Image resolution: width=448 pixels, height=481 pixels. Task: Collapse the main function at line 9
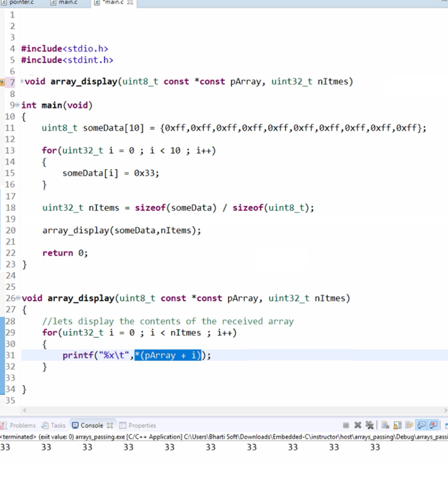click(17, 105)
